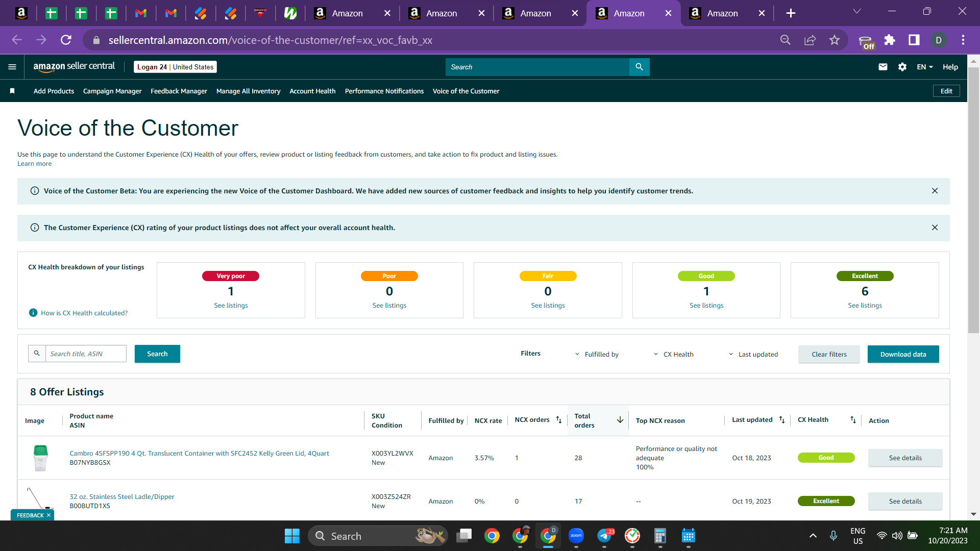This screenshot has width=980, height=551.
Task: Focus the Search title, ASIN field
Action: coord(86,354)
